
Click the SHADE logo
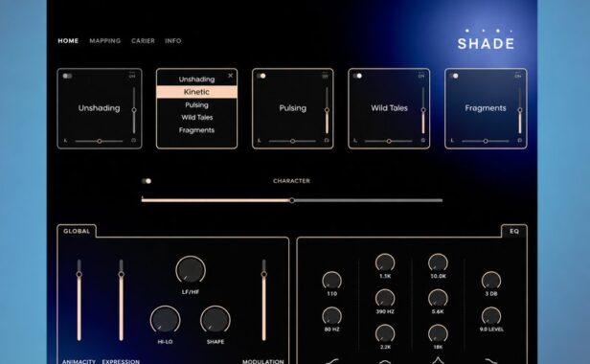(486, 40)
